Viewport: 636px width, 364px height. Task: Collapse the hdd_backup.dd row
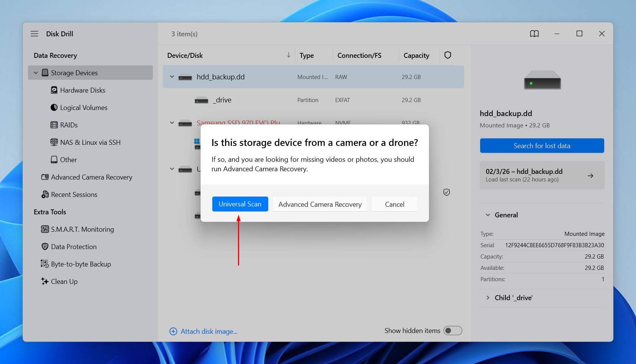tap(172, 77)
